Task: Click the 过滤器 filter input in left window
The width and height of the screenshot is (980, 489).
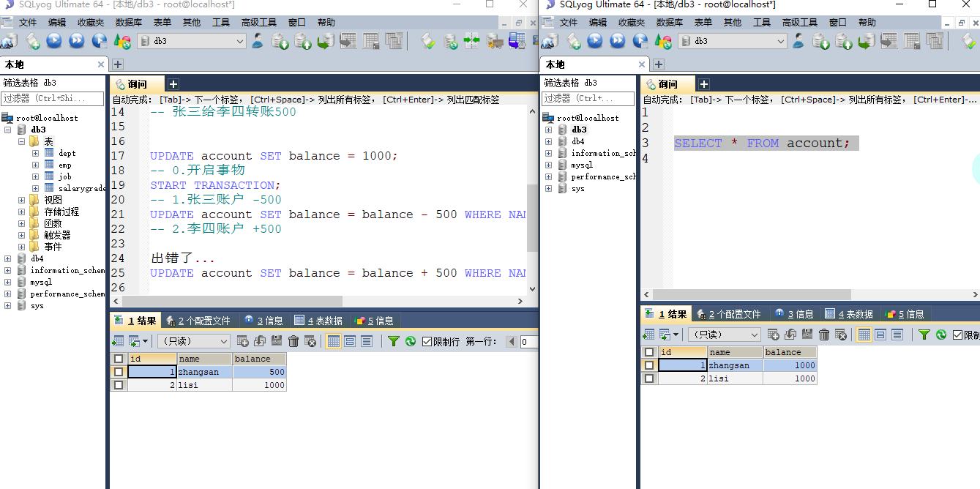Action: [x=53, y=98]
